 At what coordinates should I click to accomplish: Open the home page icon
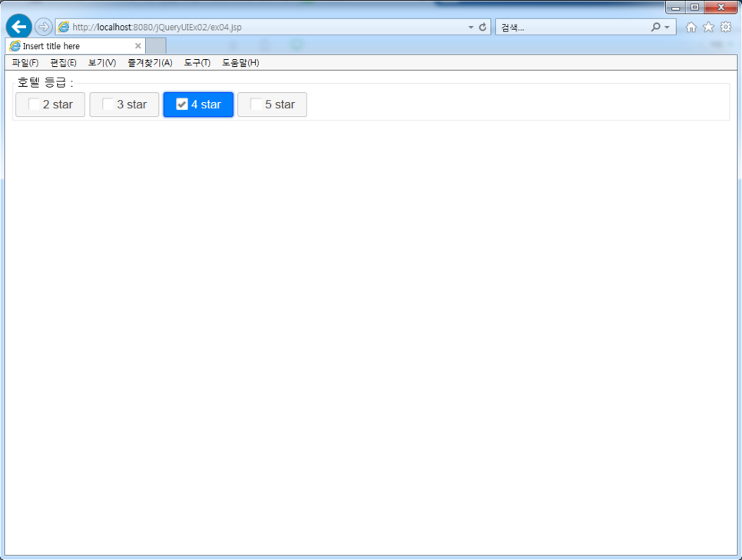[x=691, y=27]
